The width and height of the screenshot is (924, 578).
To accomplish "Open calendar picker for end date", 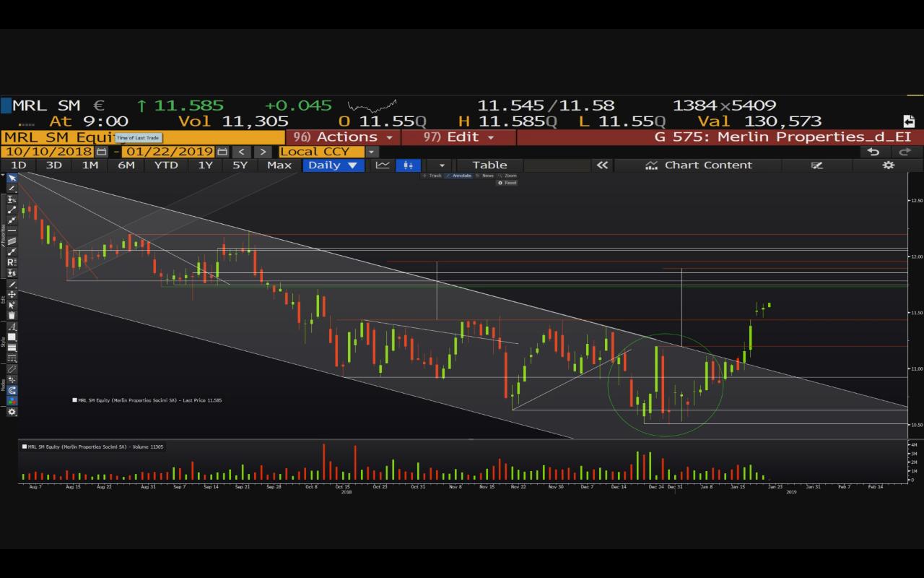I will [x=222, y=152].
